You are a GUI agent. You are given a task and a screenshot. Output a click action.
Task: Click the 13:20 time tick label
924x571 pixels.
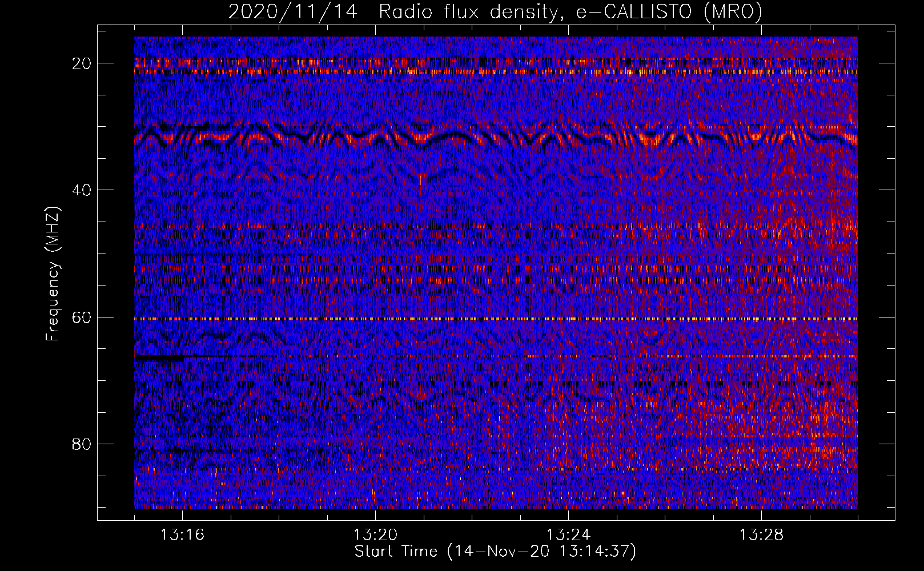coord(375,535)
